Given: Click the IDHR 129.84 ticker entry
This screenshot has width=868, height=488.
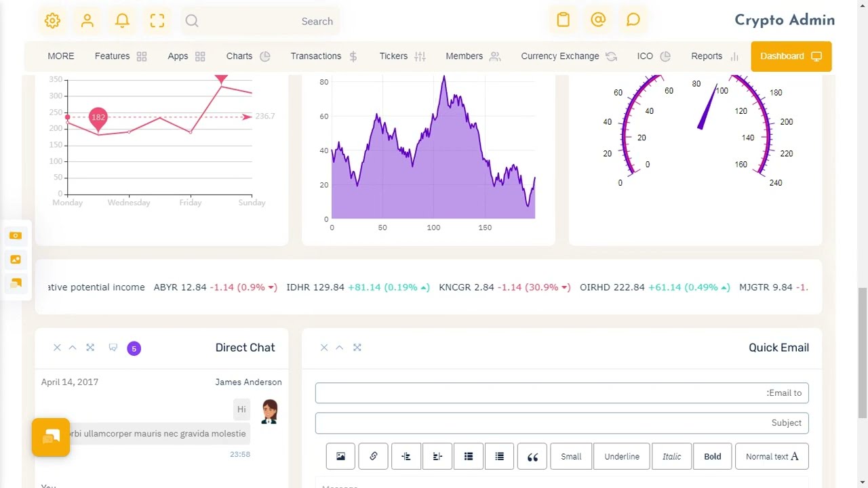Looking at the screenshot, I should [x=358, y=287].
